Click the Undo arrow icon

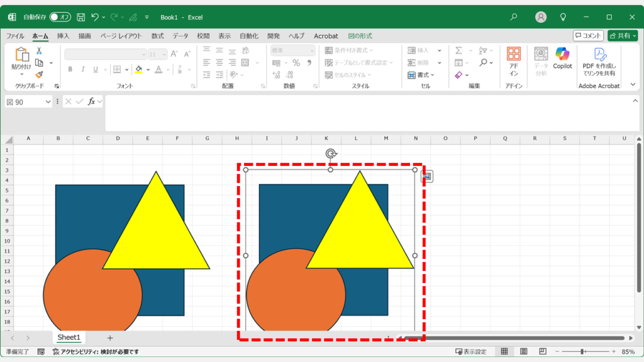click(95, 17)
